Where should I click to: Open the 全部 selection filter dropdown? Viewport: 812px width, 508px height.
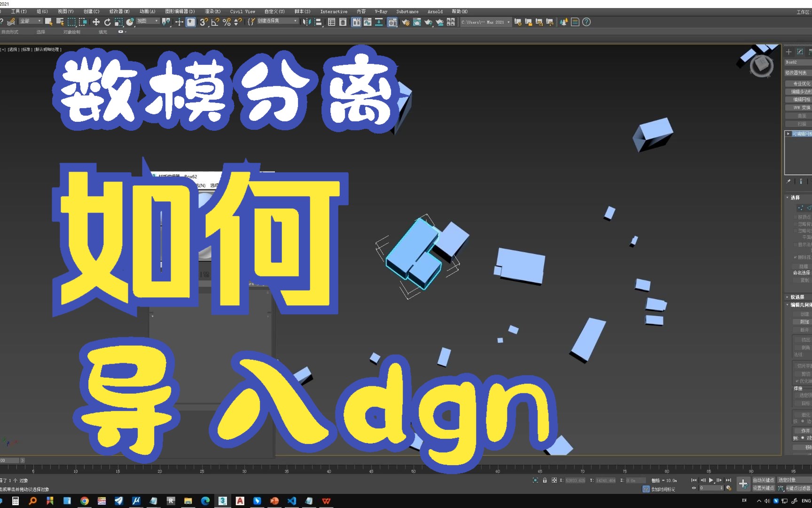coord(29,21)
